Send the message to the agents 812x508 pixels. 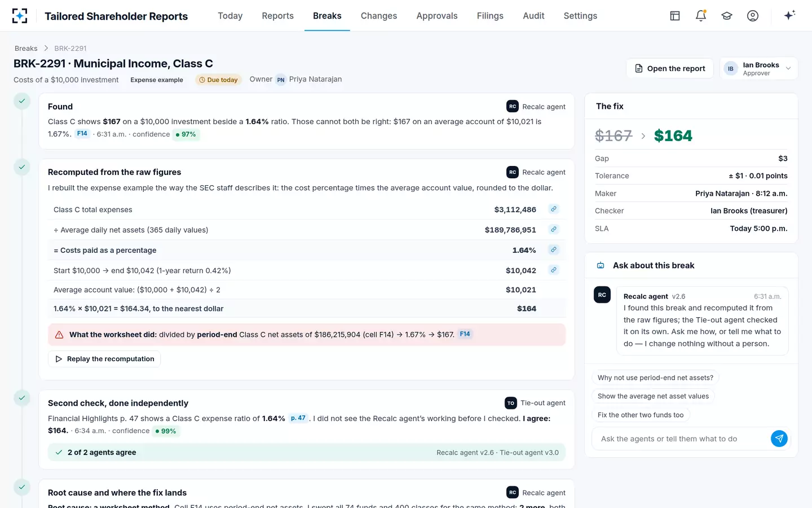(779, 439)
